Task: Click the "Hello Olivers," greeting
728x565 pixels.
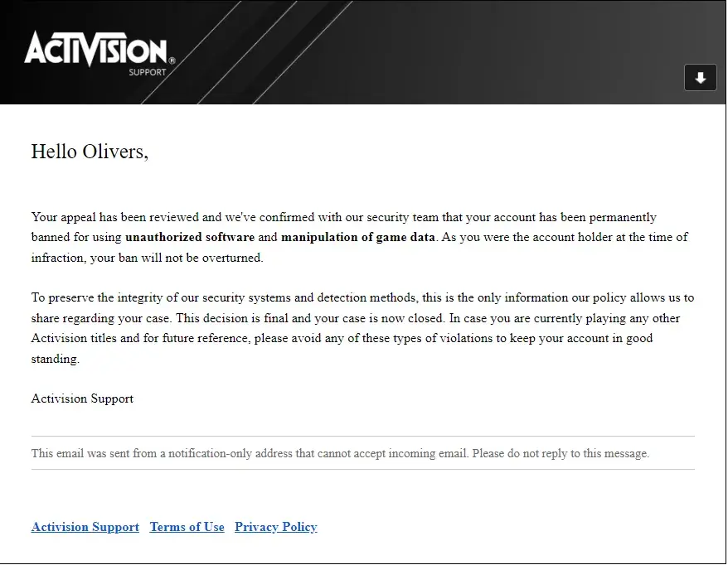Action: [x=90, y=152]
